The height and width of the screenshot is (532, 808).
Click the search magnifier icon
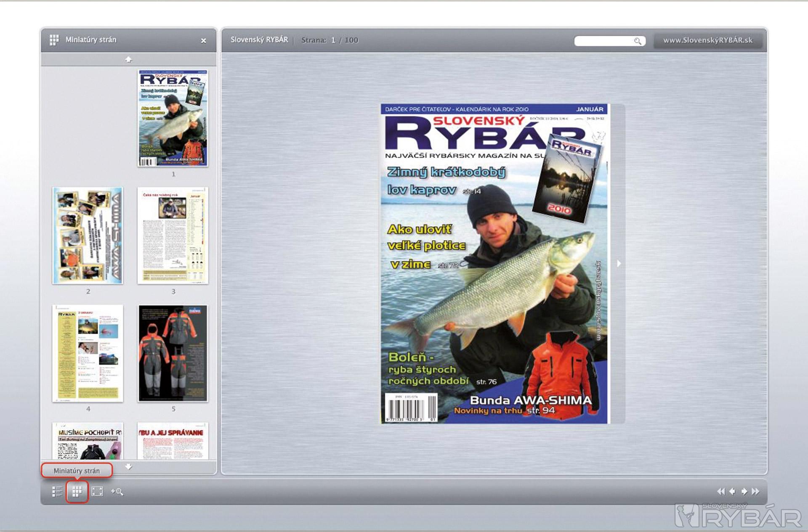(638, 41)
